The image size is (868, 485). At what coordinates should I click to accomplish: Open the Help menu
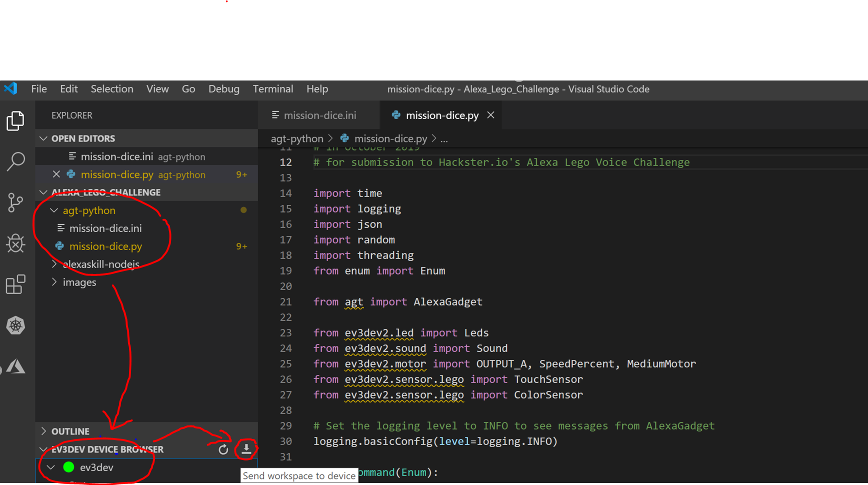(x=317, y=89)
